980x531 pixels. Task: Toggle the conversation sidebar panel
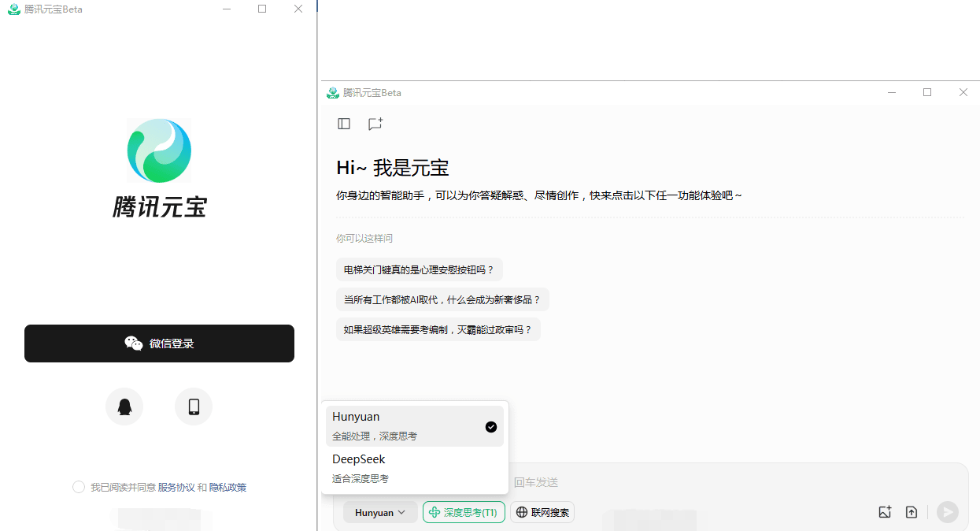344,124
